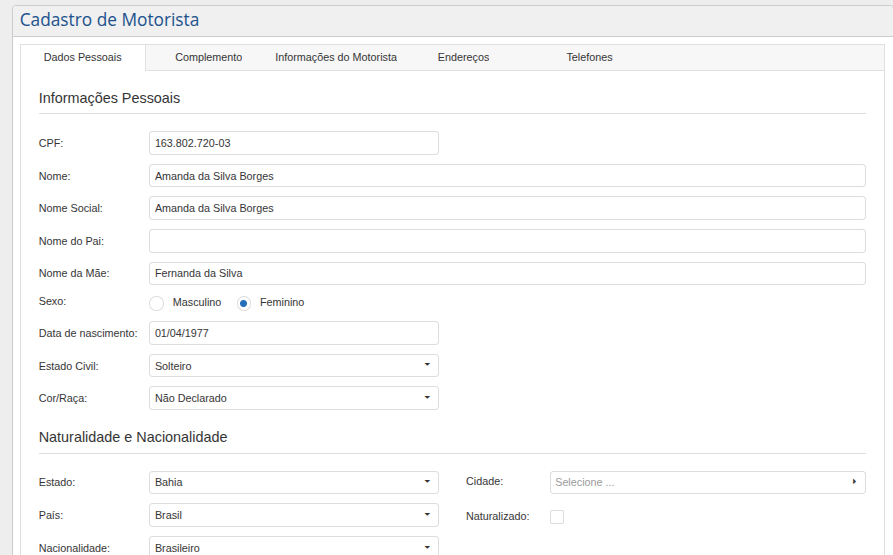Click the Nome da Mãe field
Image resolution: width=893 pixels, height=555 pixels.
point(506,273)
